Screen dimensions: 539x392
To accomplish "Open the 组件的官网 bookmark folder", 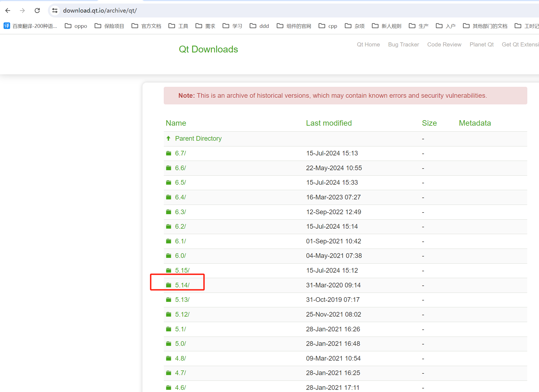I will [x=294, y=26].
